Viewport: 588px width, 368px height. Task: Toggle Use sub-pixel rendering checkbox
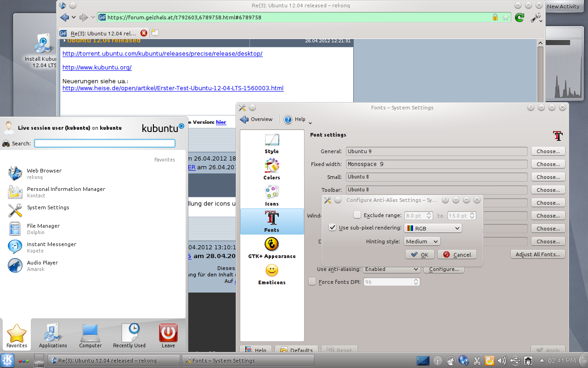tap(333, 227)
